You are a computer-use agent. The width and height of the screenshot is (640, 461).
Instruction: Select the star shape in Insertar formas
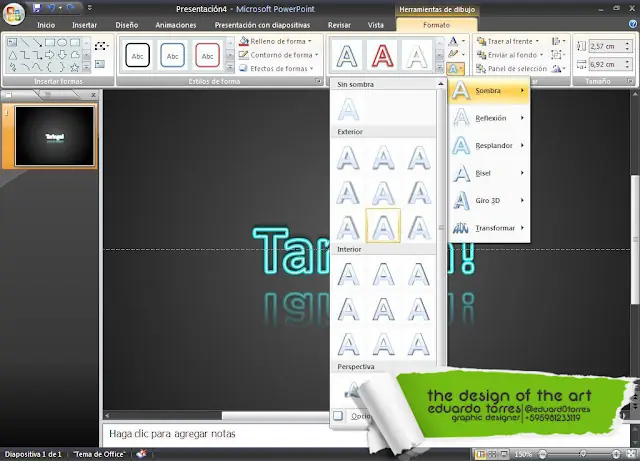74,67
